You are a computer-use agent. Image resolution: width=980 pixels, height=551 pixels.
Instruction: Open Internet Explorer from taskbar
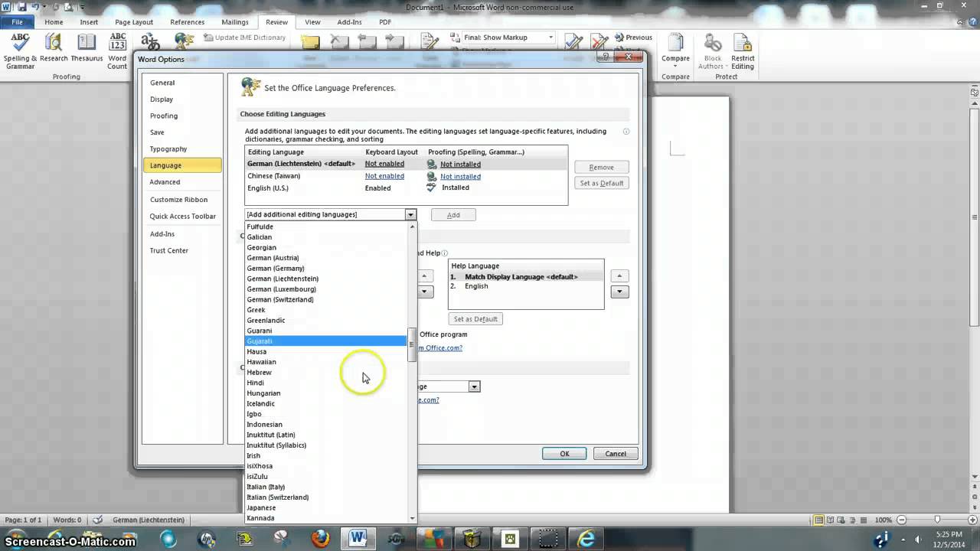click(586, 538)
